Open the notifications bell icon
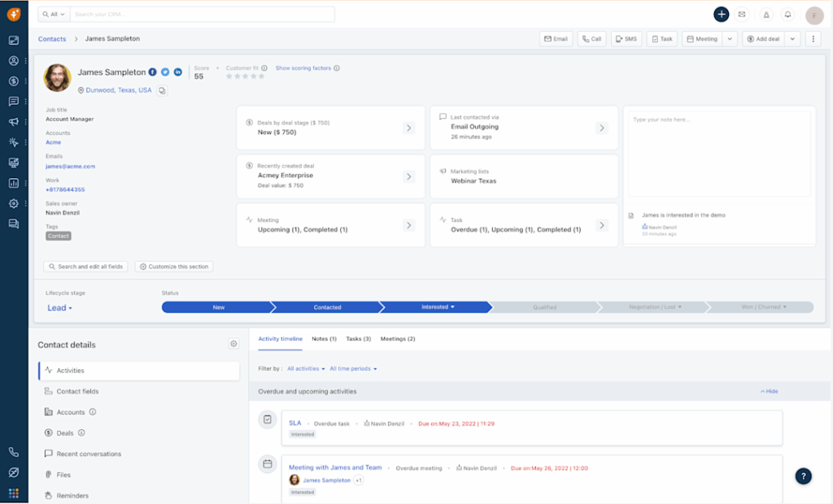Image resolution: width=833 pixels, height=504 pixels. 787,15
